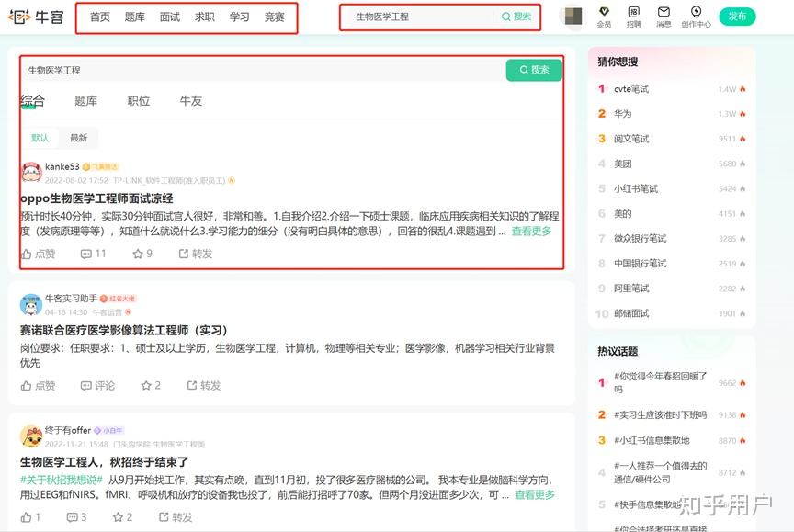Viewport: 794px width, 532px height.
Task: Favorite the oppo面试凉经 post with the star
Action: point(142,254)
